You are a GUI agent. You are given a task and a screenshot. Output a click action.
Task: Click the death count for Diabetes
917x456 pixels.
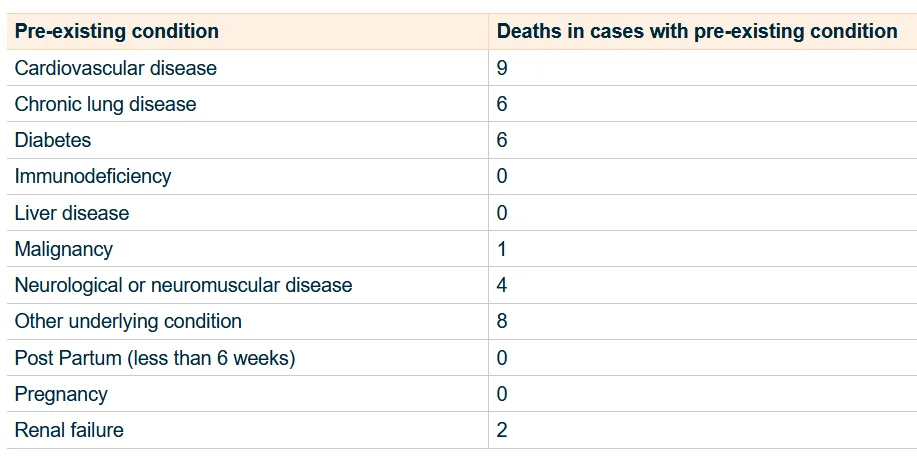point(502,141)
